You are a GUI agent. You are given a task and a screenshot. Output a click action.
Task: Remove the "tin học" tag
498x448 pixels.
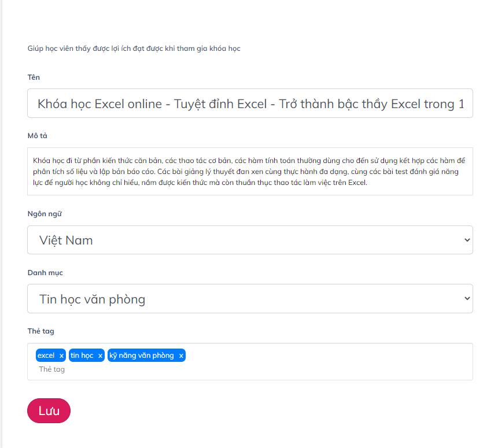pos(100,356)
